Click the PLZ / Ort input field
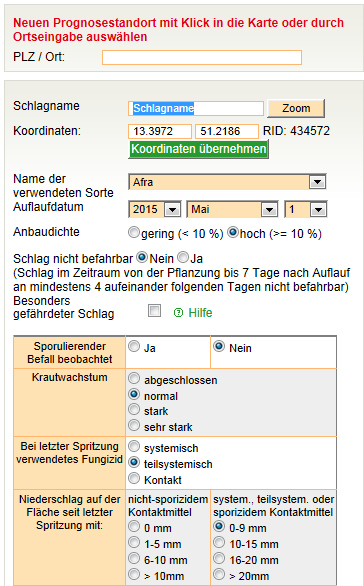The height and width of the screenshot is (586, 364). pos(202,58)
